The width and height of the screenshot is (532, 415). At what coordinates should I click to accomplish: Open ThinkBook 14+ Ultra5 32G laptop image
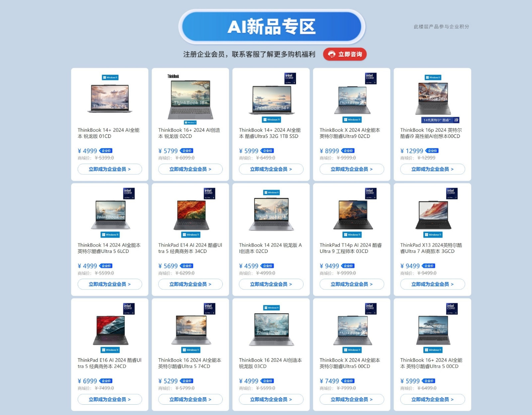(272, 100)
